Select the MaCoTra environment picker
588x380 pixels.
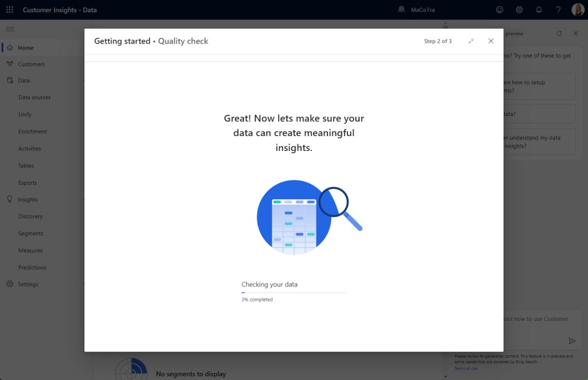[x=417, y=10]
